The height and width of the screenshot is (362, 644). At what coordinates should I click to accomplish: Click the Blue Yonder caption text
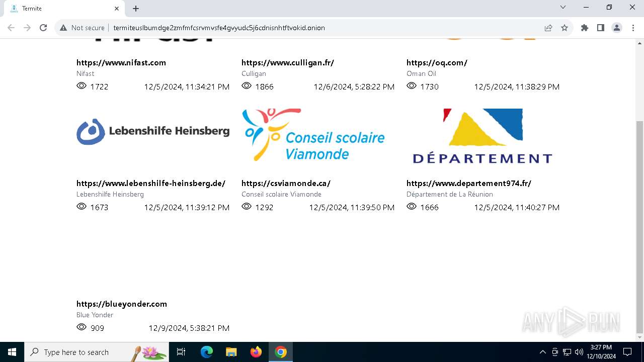95,315
